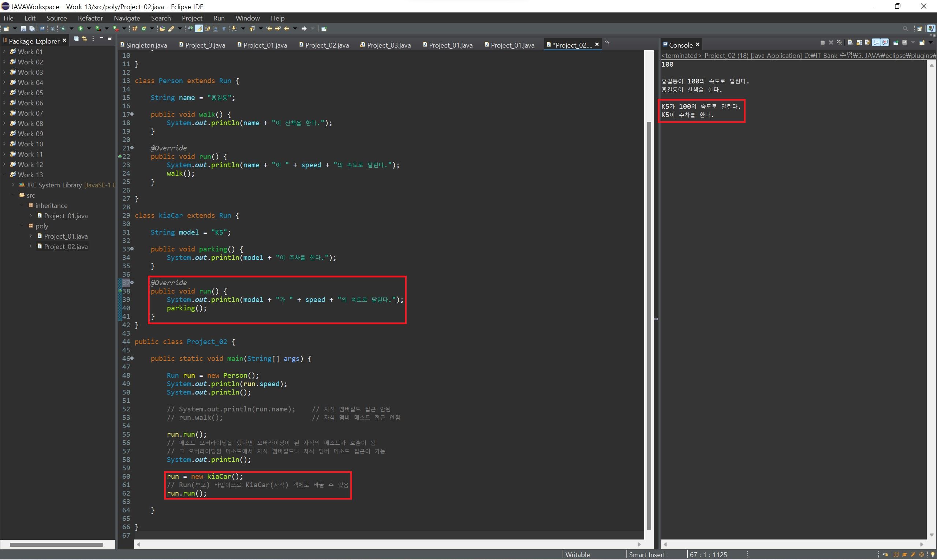Viewport: 937px width, 560px height.
Task: Click Link with Editor icon
Action: [x=85, y=39]
